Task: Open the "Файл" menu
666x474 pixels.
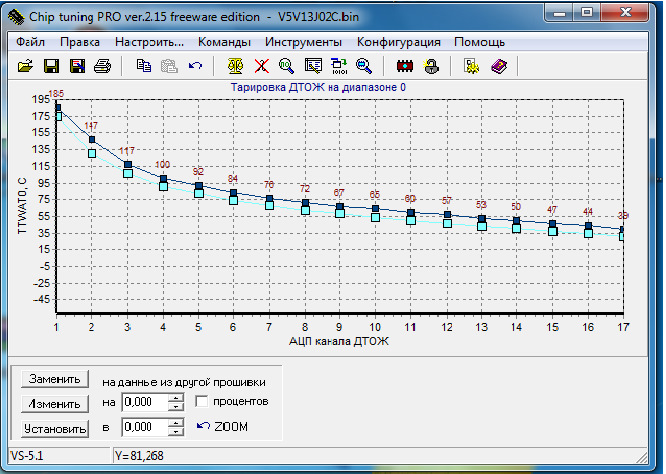Action: pos(30,43)
